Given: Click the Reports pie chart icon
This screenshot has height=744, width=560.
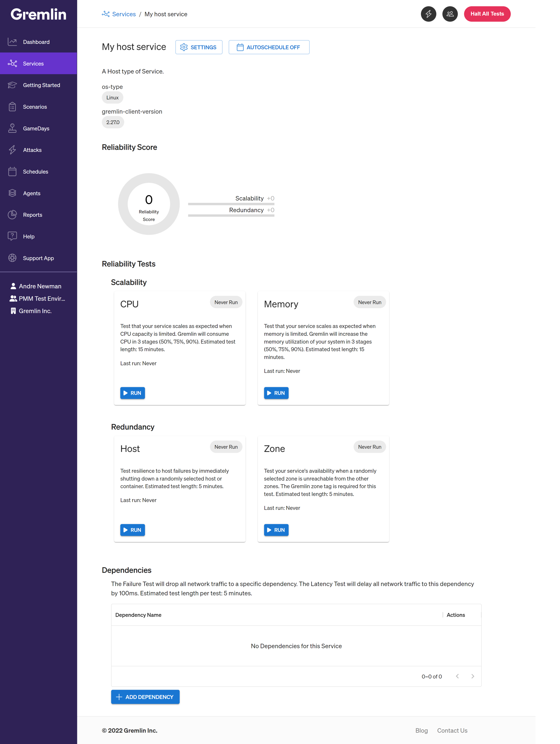Looking at the screenshot, I should point(13,215).
